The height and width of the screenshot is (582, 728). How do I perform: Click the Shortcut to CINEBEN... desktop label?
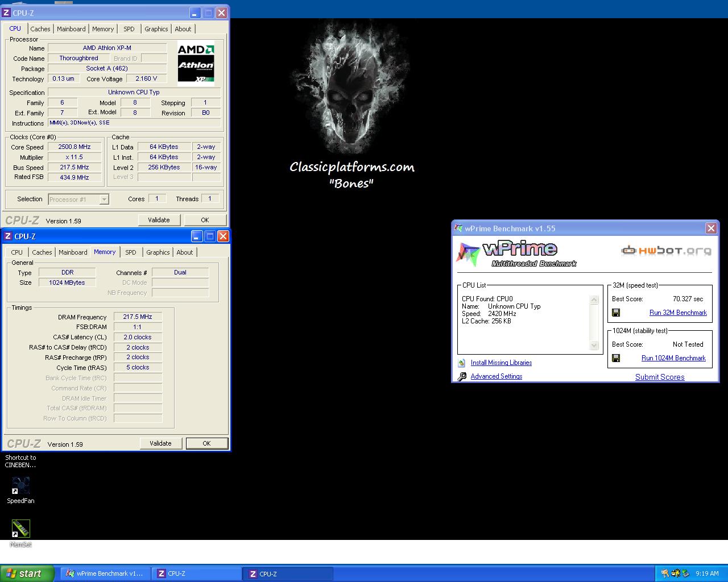tap(20, 461)
